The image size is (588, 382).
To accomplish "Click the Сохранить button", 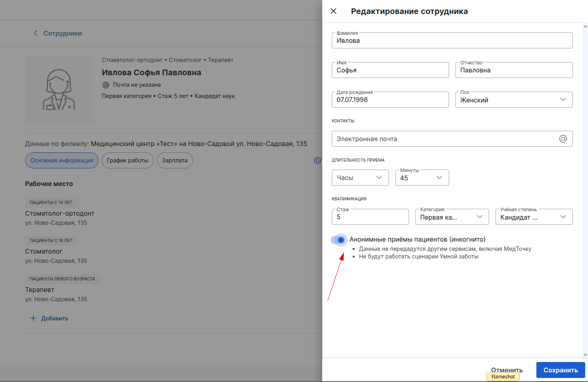I will point(560,370).
